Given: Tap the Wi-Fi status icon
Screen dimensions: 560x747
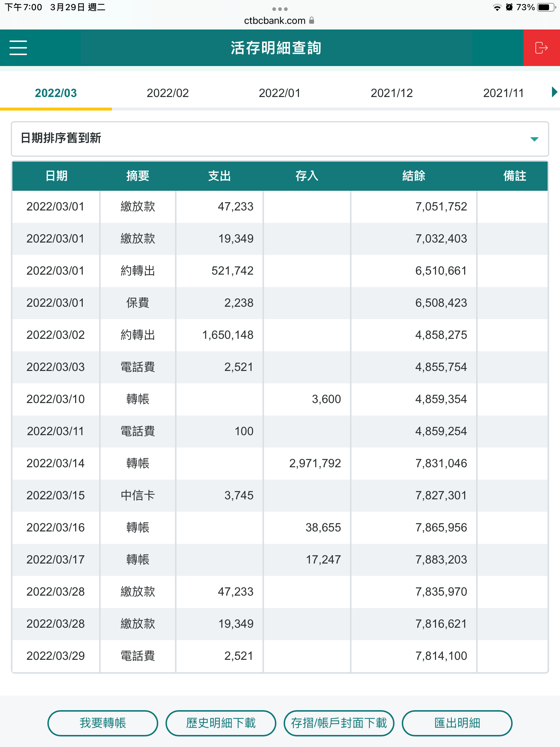Looking at the screenshot, I should pos(497,7).
